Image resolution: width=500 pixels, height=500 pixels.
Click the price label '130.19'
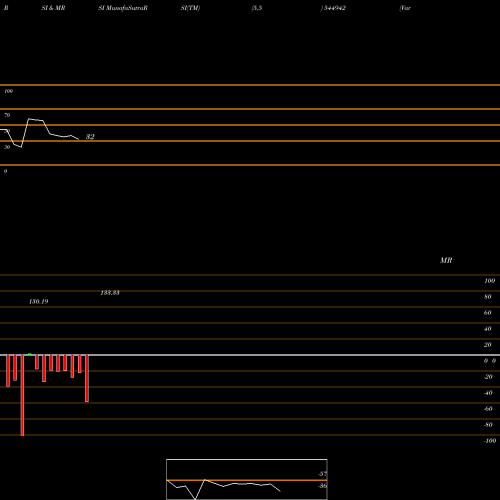(38, 302)
